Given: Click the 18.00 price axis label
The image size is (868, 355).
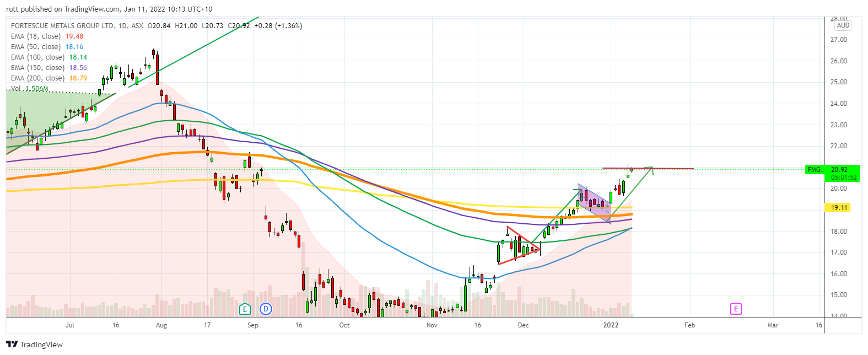Looking at the screenshot, I should tap(839, 232).
